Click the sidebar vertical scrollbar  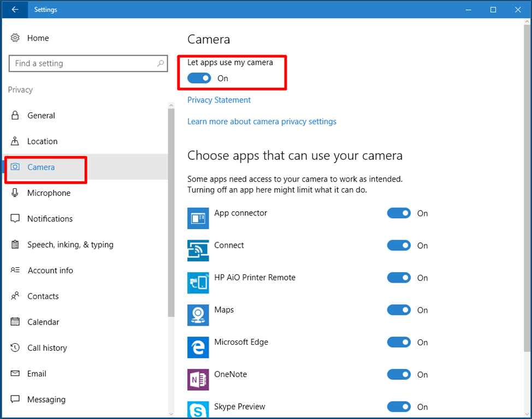coord(171,218)
